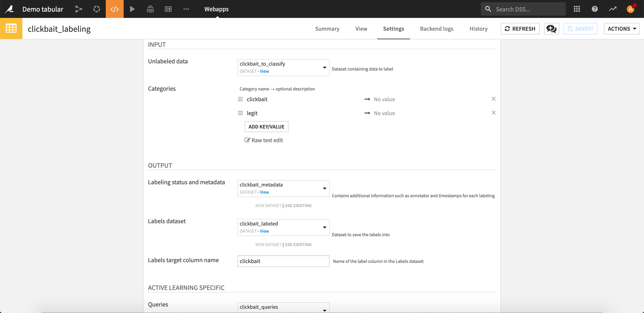Open the help question mark icon
This screenshot has width=644, height=313.
595,9
